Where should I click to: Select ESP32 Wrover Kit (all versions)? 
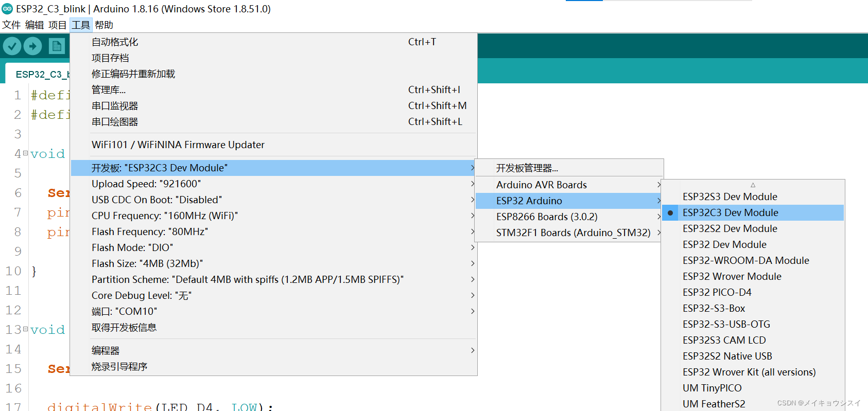(753, 372)
